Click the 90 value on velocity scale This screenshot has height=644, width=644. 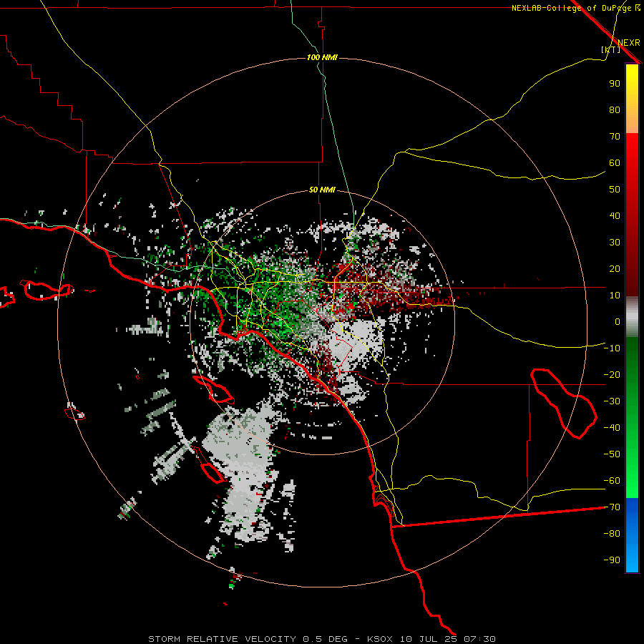pyautogui.click(x=615, y=84)
